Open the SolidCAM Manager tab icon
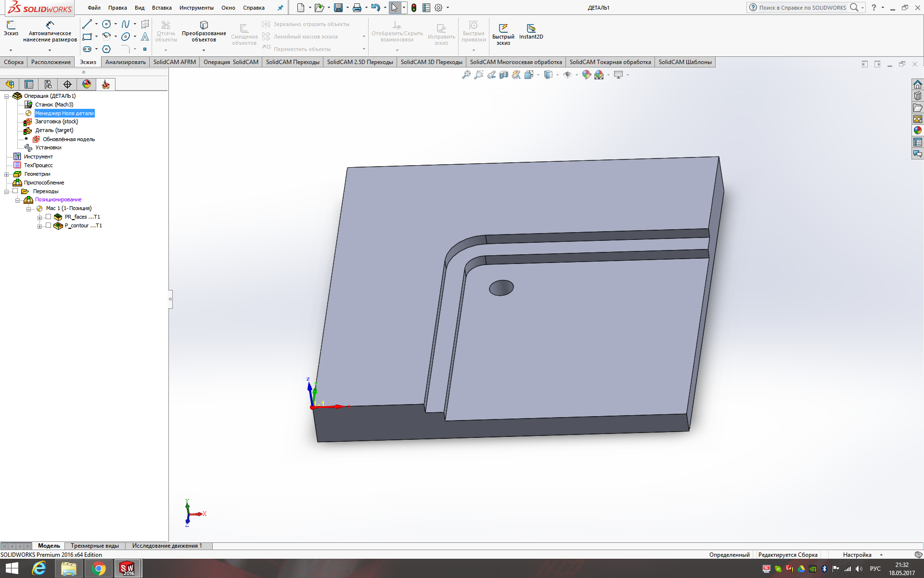This screenshot has height=578, width=924. point(106,84)
